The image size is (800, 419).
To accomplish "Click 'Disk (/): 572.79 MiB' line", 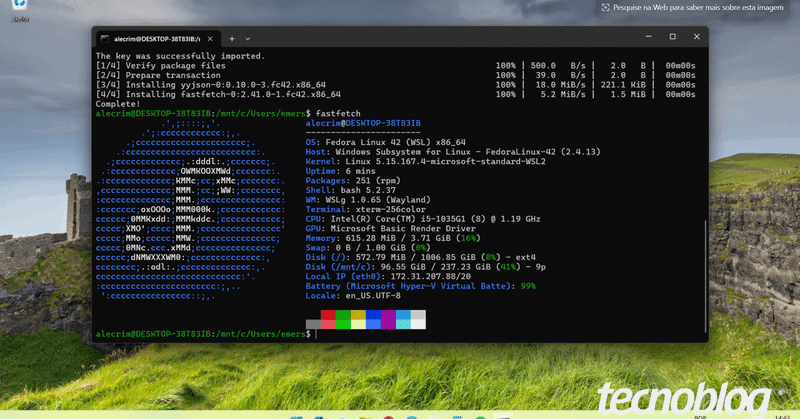I will (x=420, y=257).
